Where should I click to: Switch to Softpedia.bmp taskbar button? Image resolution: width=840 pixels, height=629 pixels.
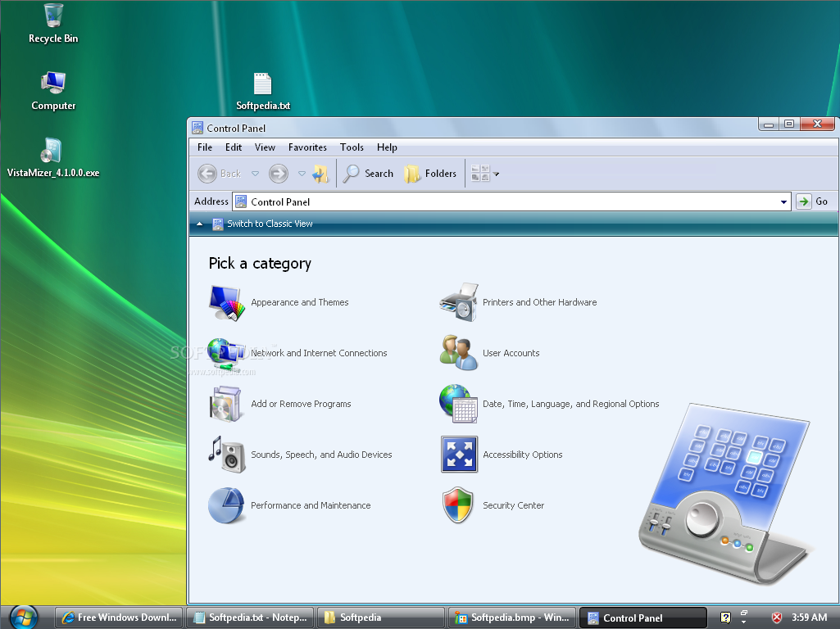[511, 618]
